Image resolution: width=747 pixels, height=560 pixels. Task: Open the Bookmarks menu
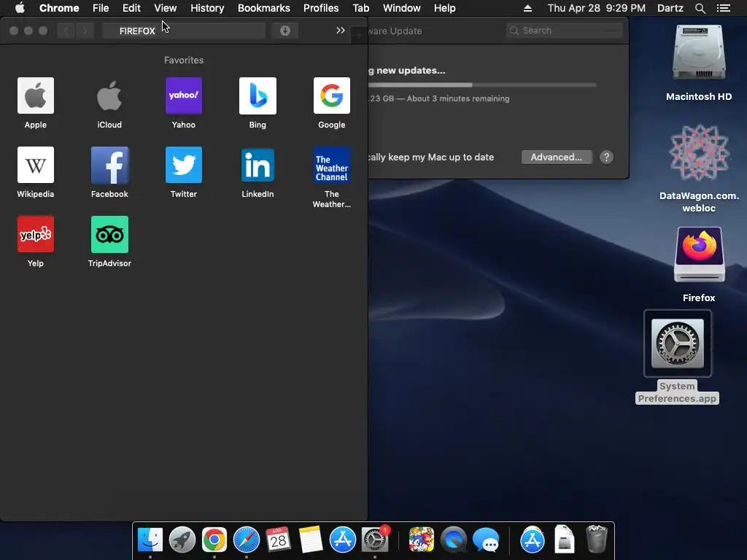click(x=264, y=8)
